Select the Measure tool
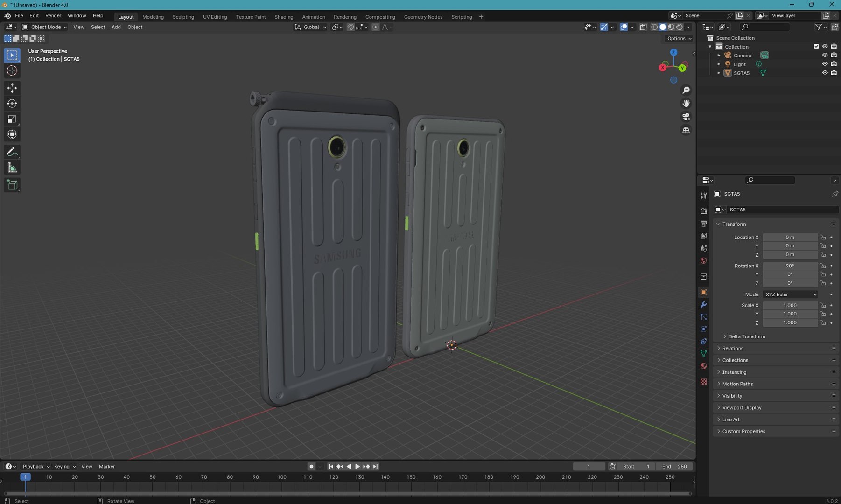841x504 pixels. (x=12, y=168)
